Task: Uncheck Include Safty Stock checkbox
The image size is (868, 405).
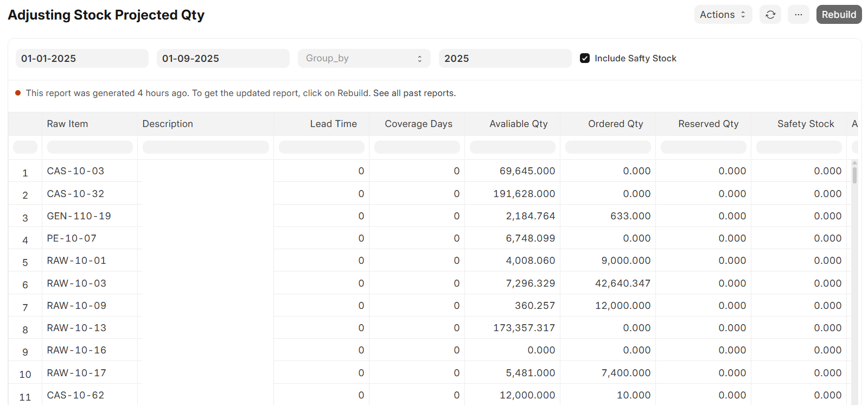Action: (x=585, y=58)
